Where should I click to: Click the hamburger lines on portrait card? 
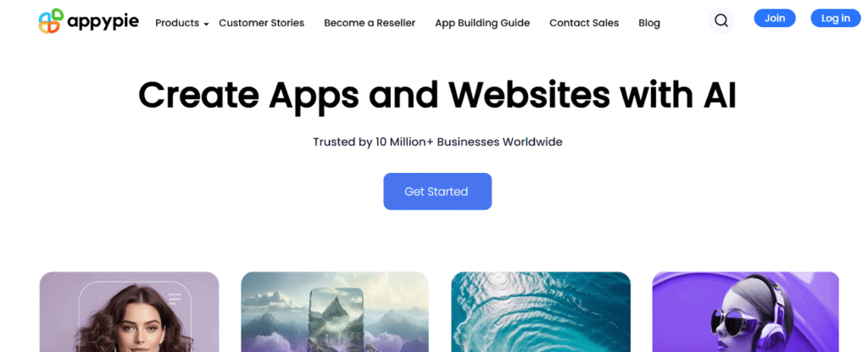[x=175, y=299]
